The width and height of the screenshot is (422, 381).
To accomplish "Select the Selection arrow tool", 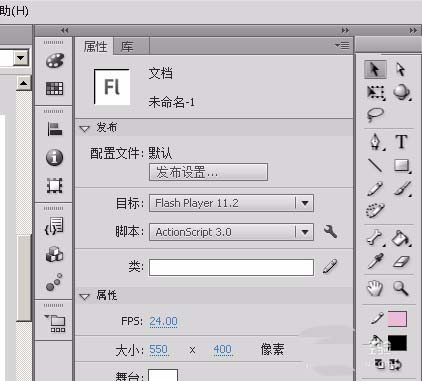I will point(375,69).
